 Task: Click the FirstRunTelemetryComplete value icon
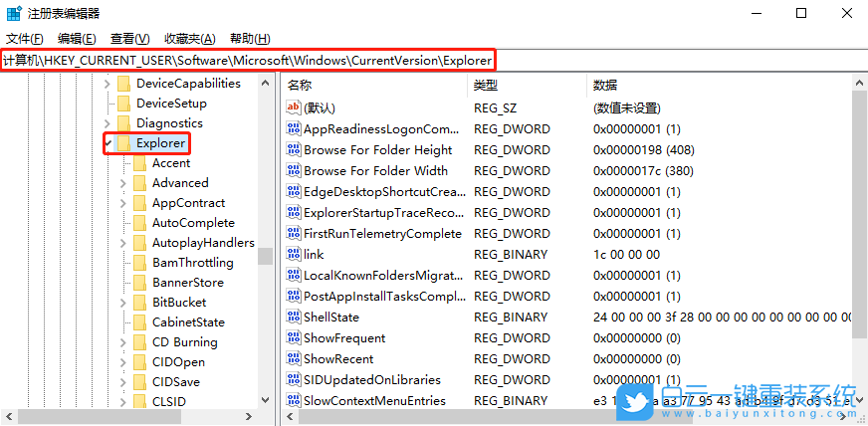pyautogui.click(x=294, y=234)
